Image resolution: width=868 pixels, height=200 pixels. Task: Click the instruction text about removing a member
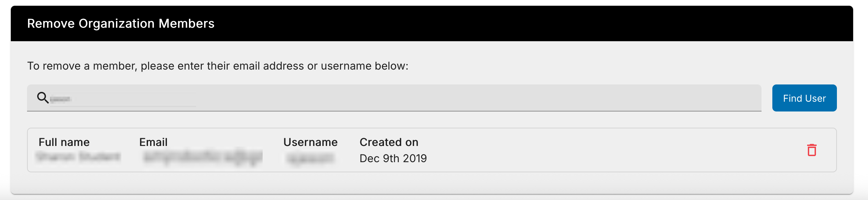(218, 66)
